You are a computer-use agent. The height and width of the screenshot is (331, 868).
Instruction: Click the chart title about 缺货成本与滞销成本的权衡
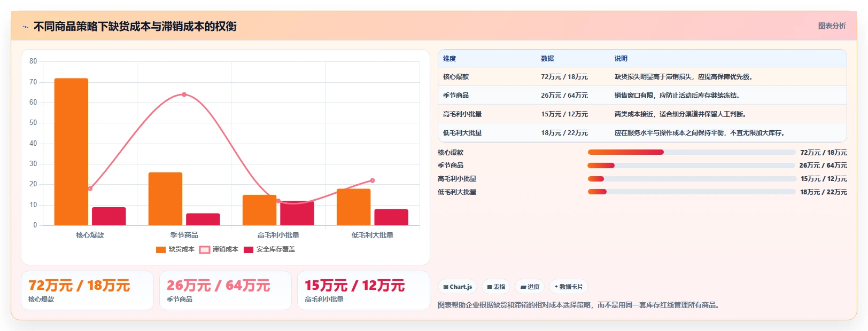[135, 26]
